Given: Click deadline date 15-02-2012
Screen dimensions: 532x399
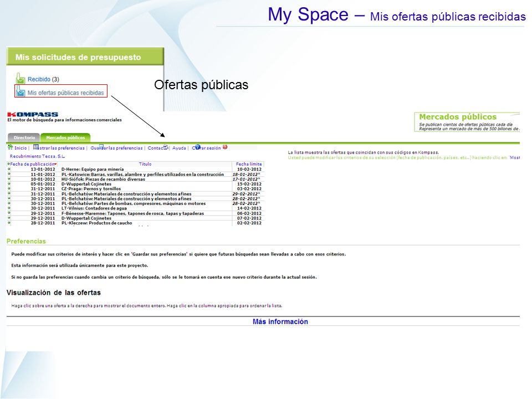Looking at the screenshot, I should tap(249, 184).
